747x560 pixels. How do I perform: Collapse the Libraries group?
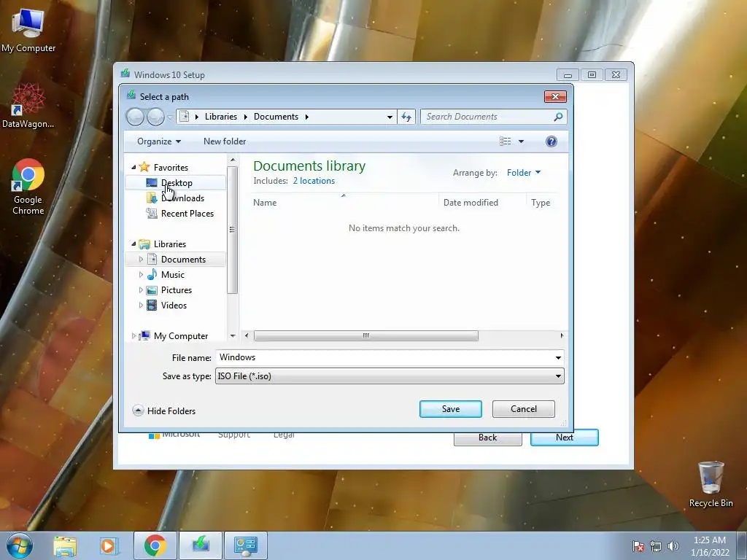(x=134, y=244)
